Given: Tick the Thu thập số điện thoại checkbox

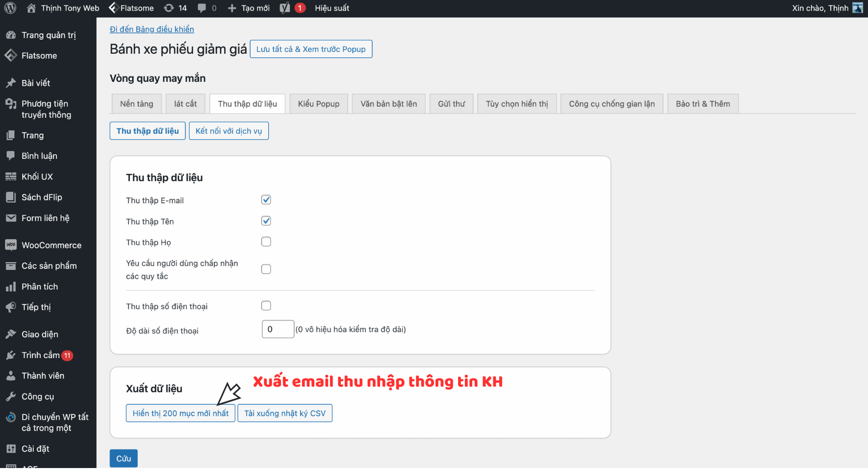Looking at the screenshot, I should 266,306.
